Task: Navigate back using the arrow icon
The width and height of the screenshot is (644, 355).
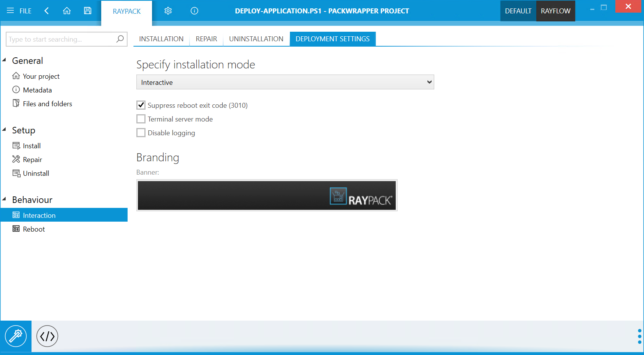Action: click(46, 11)
